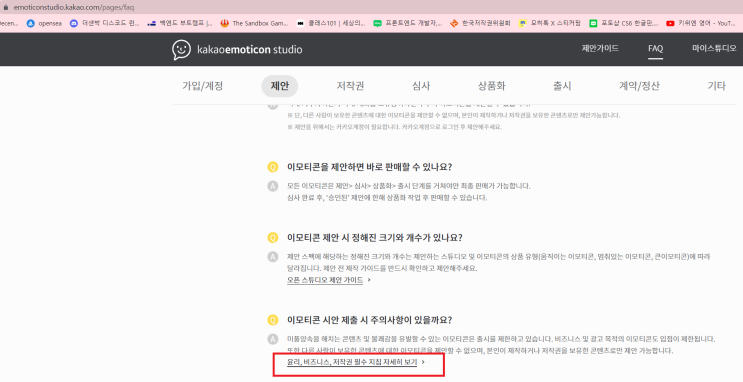Open the opensea bookmark
The height and width of the screenshot is (382, 743).
point(44,23)
